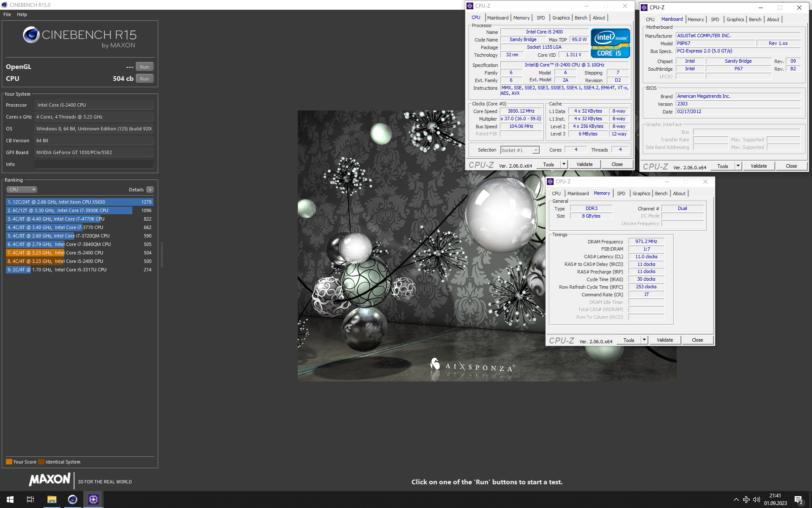
Task: Open Memory tab in Mainboard CPU-Z window
Action: click(x=695, y=19)
